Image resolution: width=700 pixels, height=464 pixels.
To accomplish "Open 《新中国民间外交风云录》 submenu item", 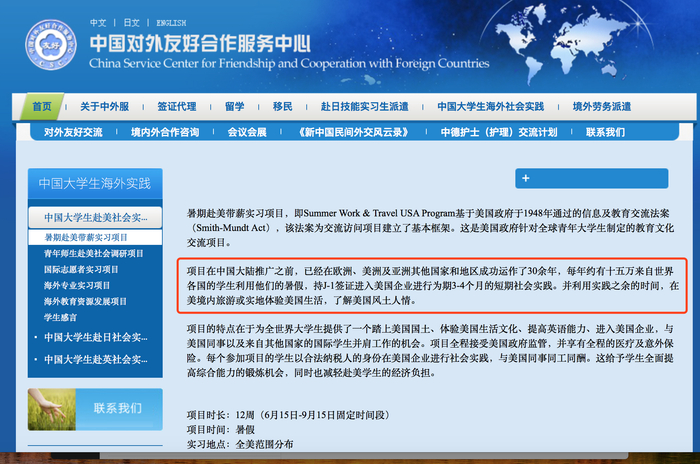I will click(353, 132).
